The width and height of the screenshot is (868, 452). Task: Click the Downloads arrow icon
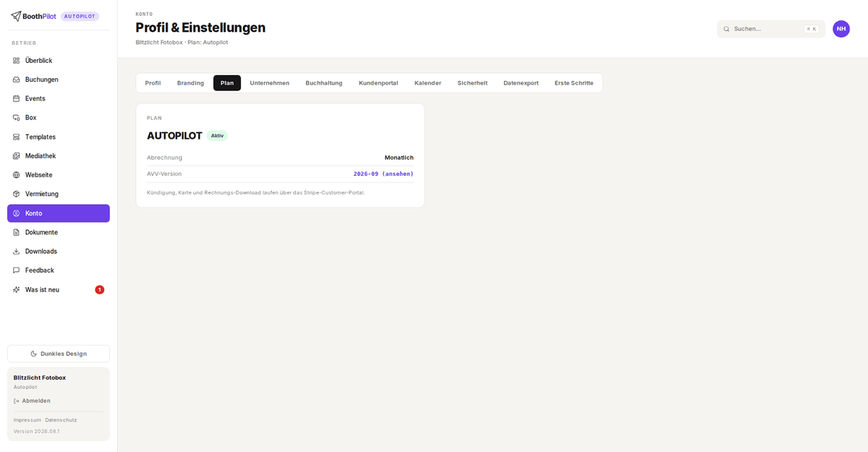(17, 252)
